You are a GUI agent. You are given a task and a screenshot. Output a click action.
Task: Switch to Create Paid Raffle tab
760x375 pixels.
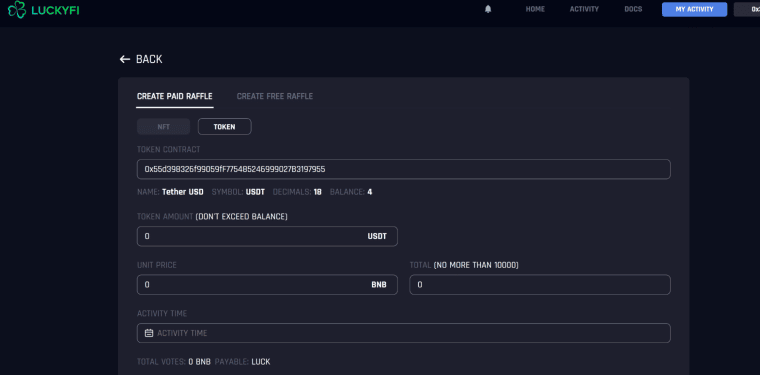click(x=174, y=96)
